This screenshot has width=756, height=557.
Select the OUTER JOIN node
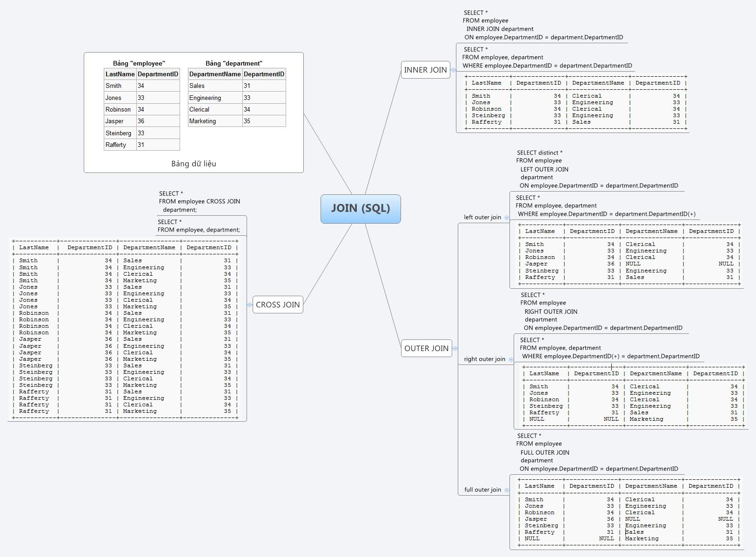(x=426, y=348)
